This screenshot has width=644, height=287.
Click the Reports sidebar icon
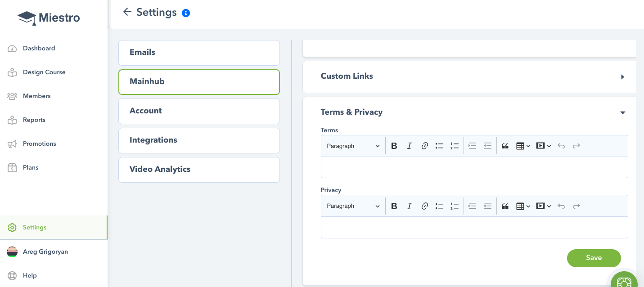tap(12, 120)
